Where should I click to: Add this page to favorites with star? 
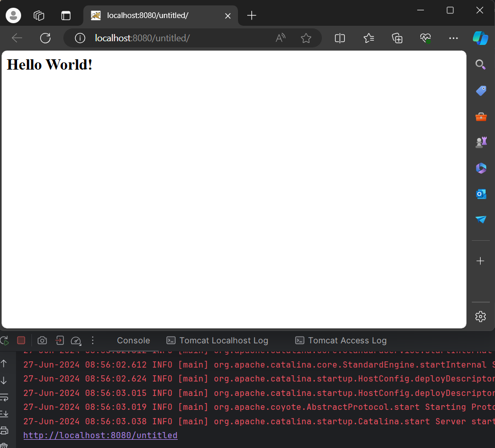click(306, 38)
